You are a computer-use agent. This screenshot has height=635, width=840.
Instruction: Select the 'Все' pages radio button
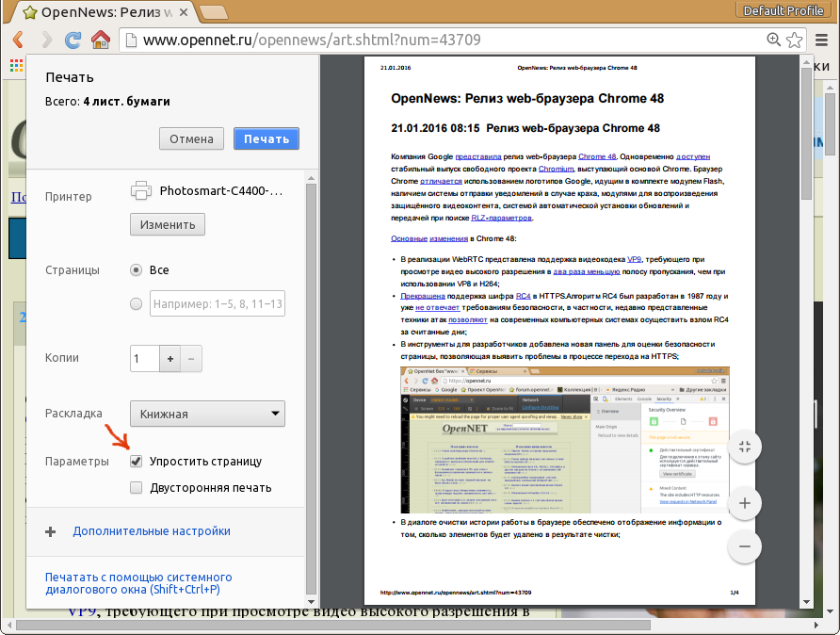[x=137, y=269]
